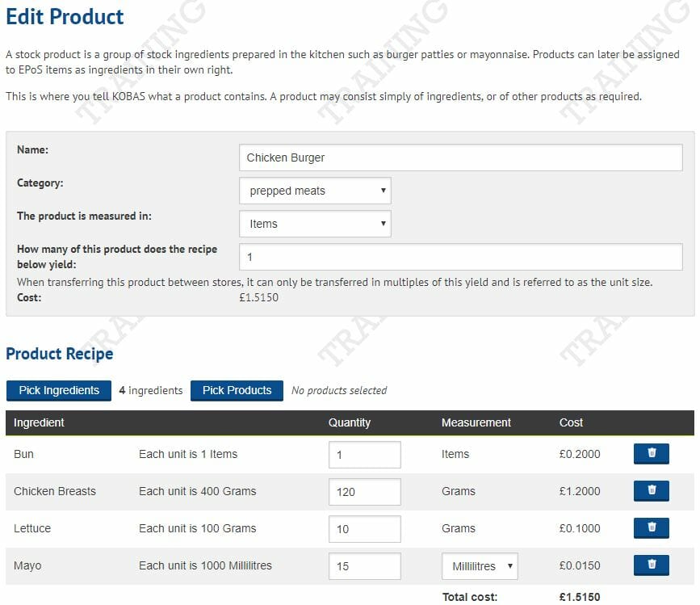The height and width of the screenshot is (605, 700).
Task: Click the Product Recipe heading
Action: click(60, 354)
